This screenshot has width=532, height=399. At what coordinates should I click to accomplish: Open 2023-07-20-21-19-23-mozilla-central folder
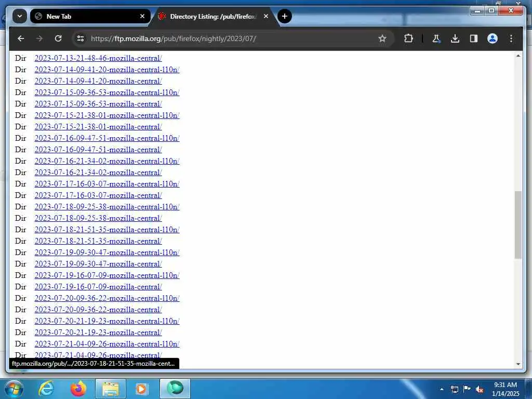coord(98,332)
